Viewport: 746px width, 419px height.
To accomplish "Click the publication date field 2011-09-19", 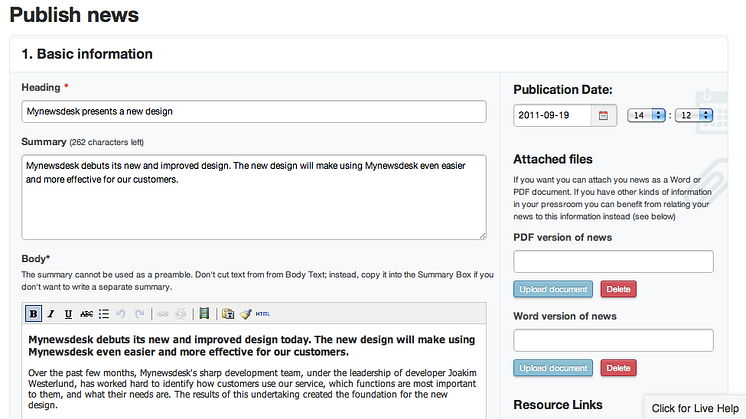I will coord(552,116).
